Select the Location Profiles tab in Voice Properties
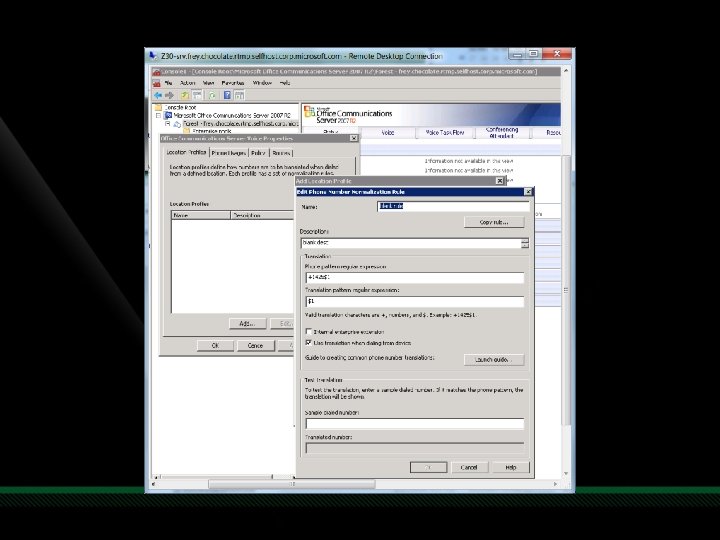 tap(186, 152)
